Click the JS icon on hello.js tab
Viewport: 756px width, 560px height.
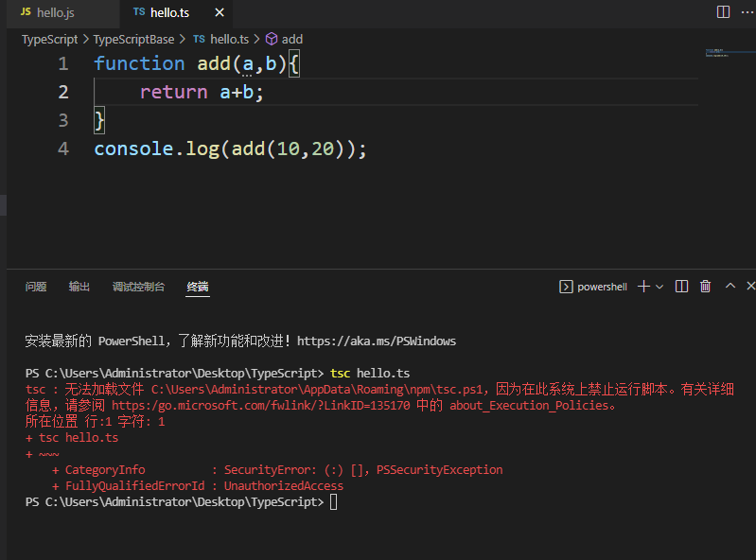click(26, 11)
